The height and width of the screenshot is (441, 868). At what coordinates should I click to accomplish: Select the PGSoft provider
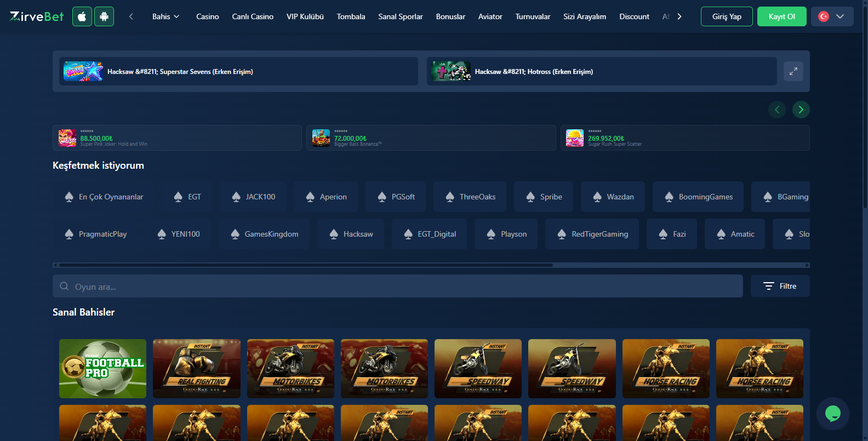(x=396, y=197)
